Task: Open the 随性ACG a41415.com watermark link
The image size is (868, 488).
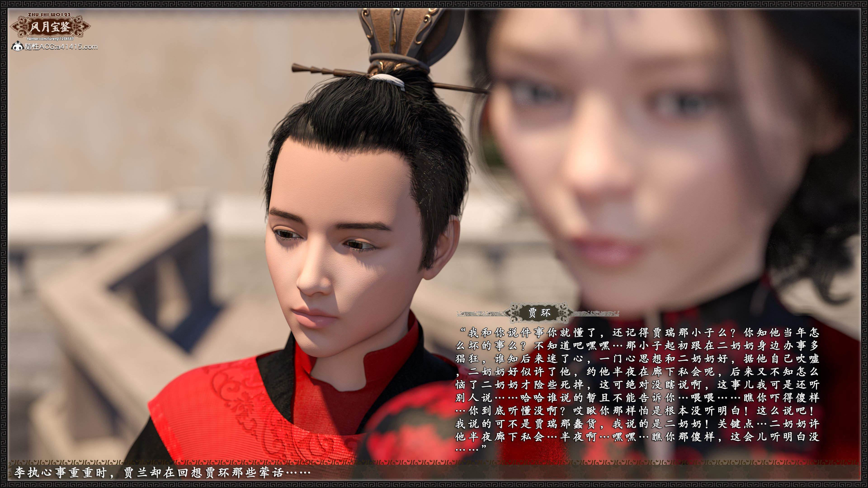Action: (x=61, y=47)
